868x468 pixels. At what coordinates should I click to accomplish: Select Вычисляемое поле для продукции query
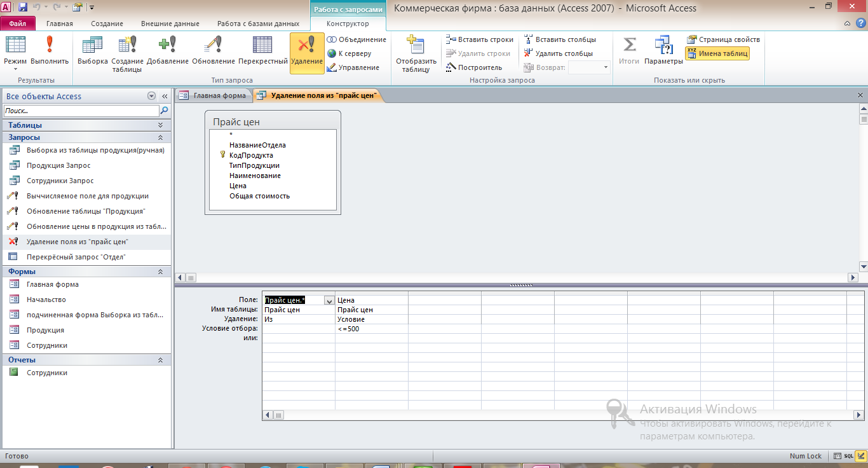(x=86, y=196)
